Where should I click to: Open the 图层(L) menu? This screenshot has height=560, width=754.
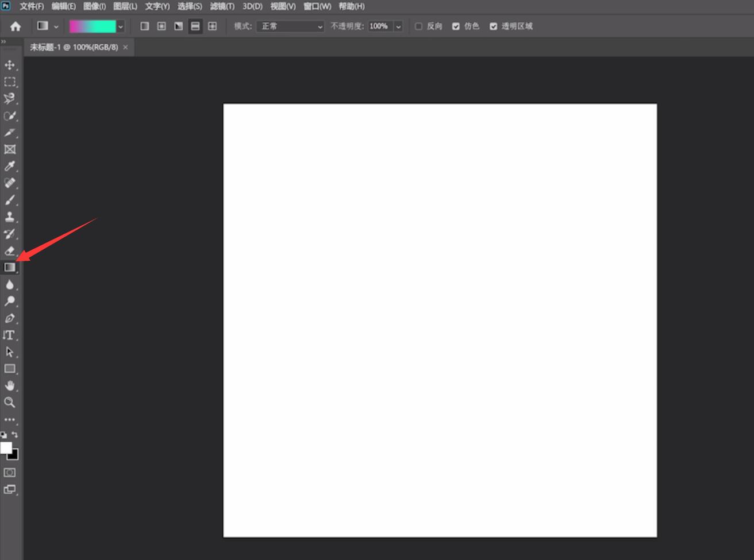pos(125,6)
